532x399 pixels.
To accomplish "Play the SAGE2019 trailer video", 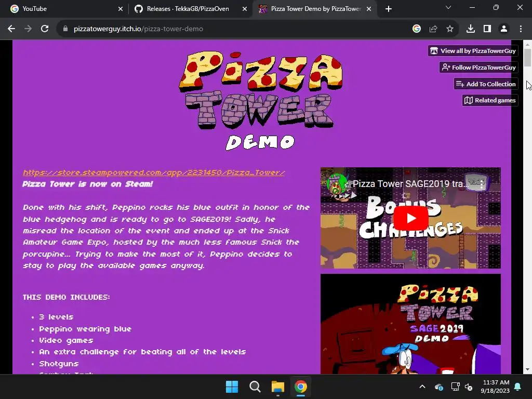I will click(411, 218).
